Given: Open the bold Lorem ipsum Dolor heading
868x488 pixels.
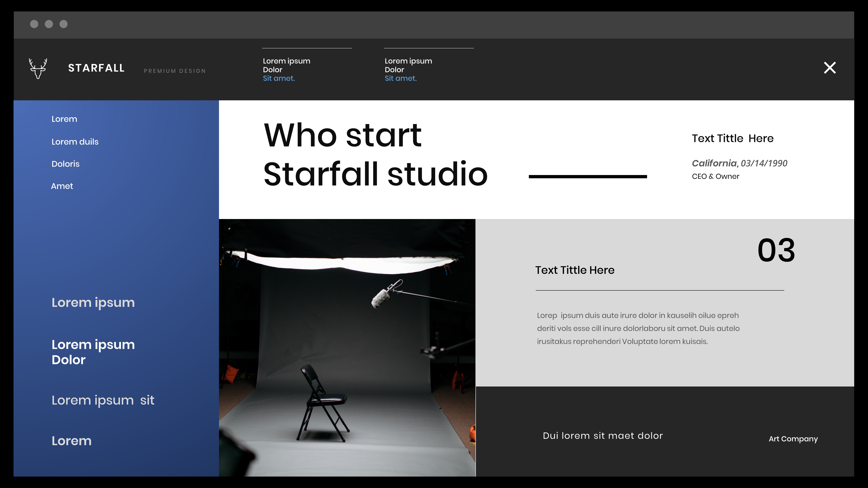Looking at the screenshot, I should [x=93, y=352].
